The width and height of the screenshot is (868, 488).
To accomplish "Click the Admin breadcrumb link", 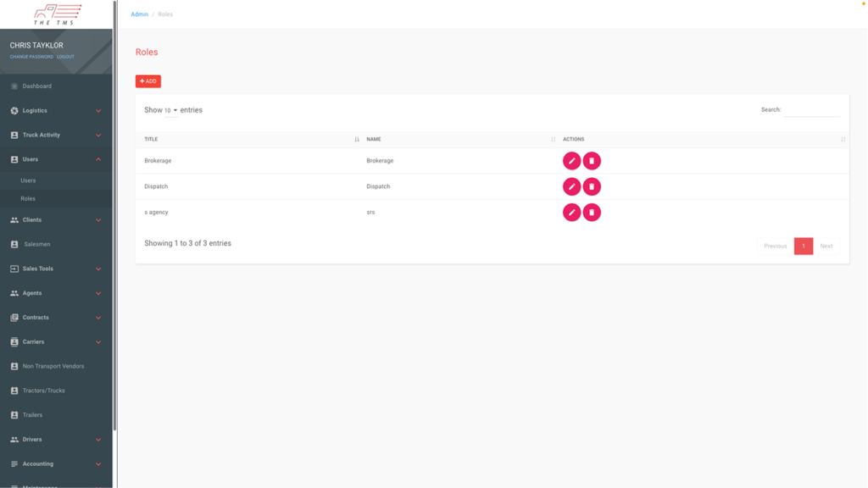I will tap(139, 14).
